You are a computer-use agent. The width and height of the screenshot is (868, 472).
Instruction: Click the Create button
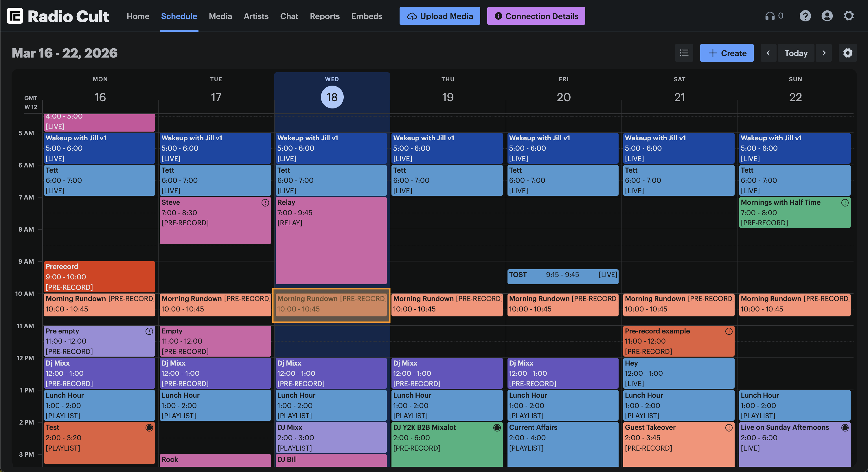tap(727, 53)
